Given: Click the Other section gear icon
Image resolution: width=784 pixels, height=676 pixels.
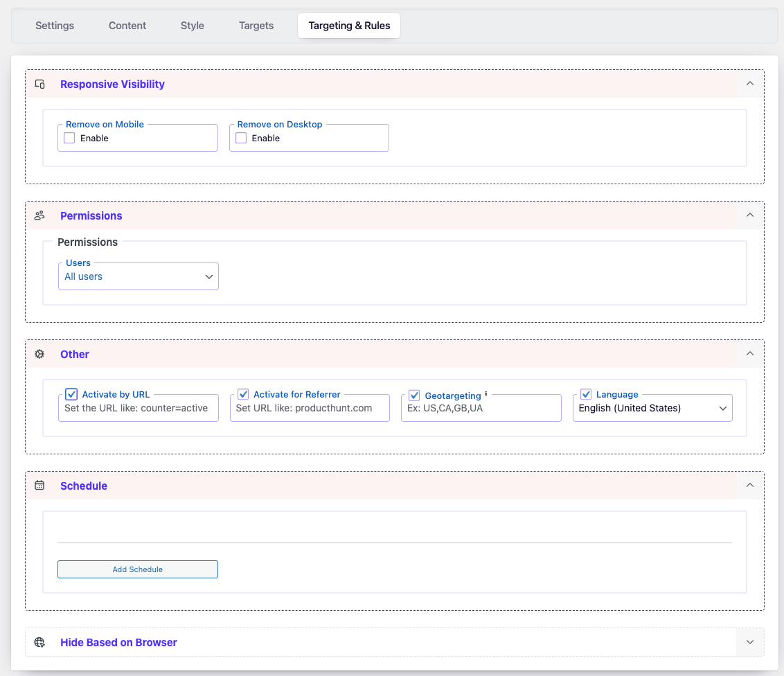Looking at the screenshot, I should pos(39,354).
